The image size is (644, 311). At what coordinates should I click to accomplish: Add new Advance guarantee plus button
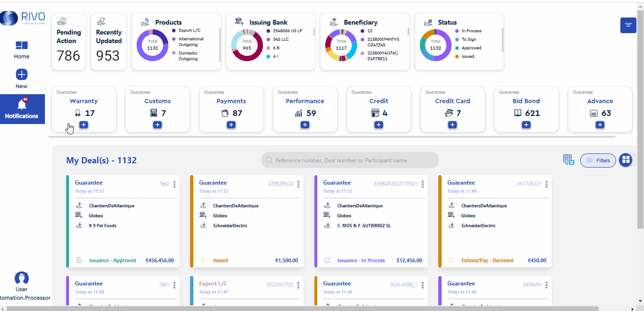pyautogui.click(x=600, y=124)
